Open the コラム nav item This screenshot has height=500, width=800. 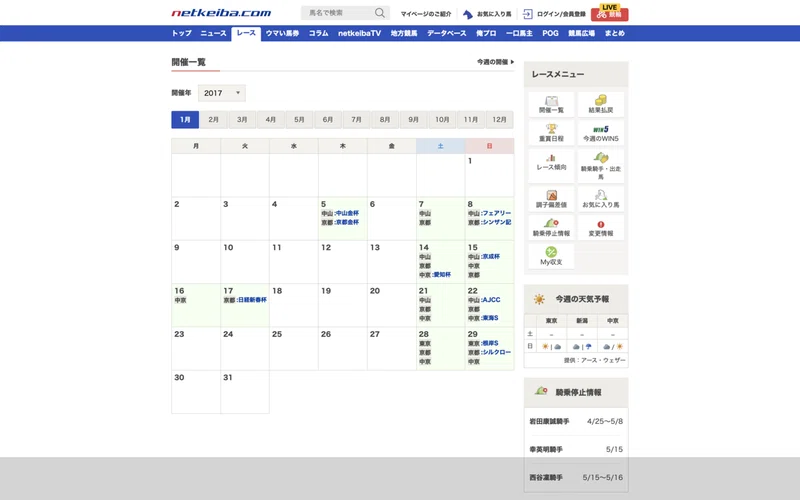318,33
